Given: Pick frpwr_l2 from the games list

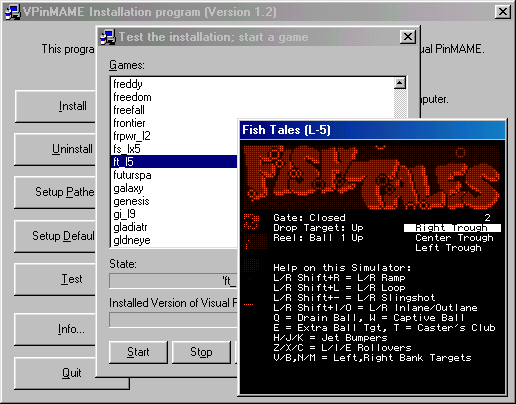Looking at the screenshot, I should click(x=132, y=136).
